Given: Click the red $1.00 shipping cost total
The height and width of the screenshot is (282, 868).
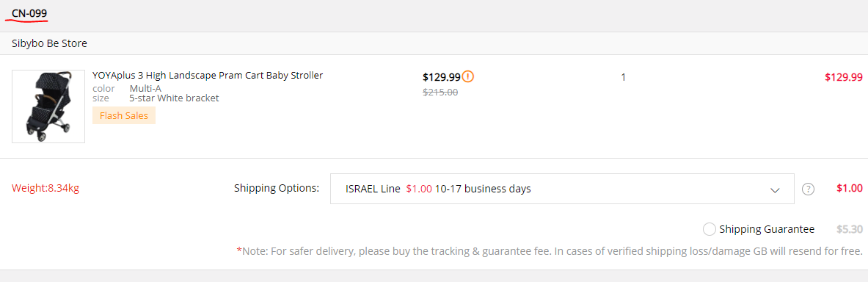Looking at the screenshot, I should (849, 189).
